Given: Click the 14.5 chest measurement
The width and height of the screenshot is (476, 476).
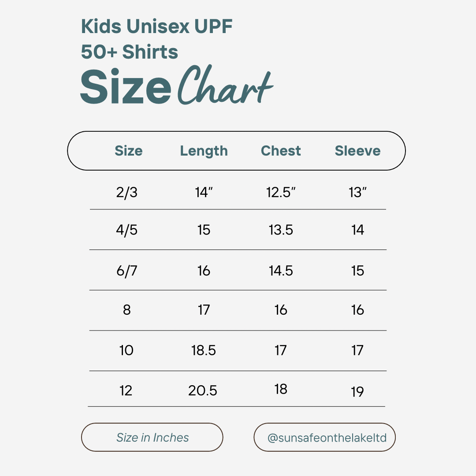Looking at the screenshot, I should tap(281, 271).
